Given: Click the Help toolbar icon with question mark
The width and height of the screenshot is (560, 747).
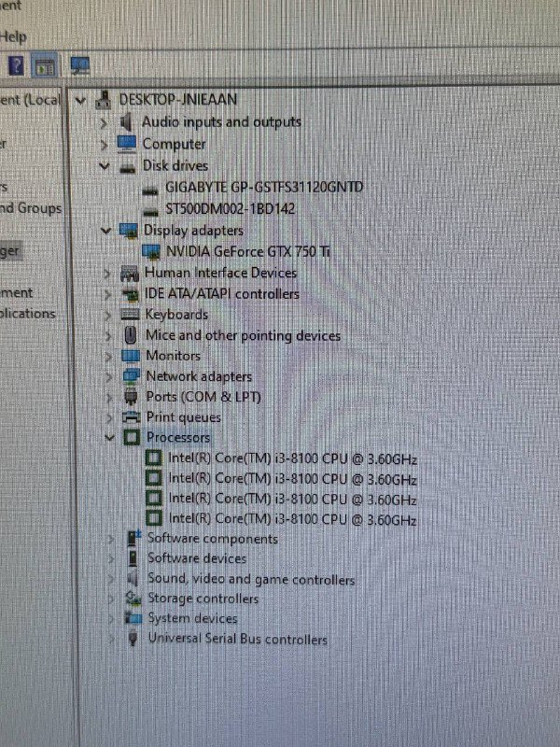Looking at the screenshot, I should 16,65.
